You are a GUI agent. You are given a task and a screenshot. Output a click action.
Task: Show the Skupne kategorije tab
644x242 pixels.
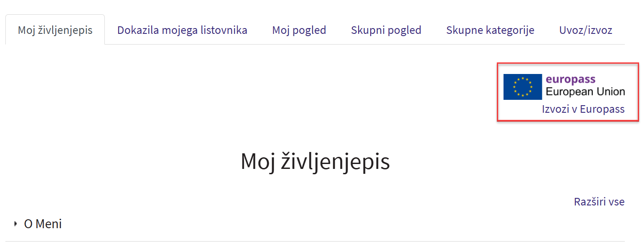[x=490, y=30]
